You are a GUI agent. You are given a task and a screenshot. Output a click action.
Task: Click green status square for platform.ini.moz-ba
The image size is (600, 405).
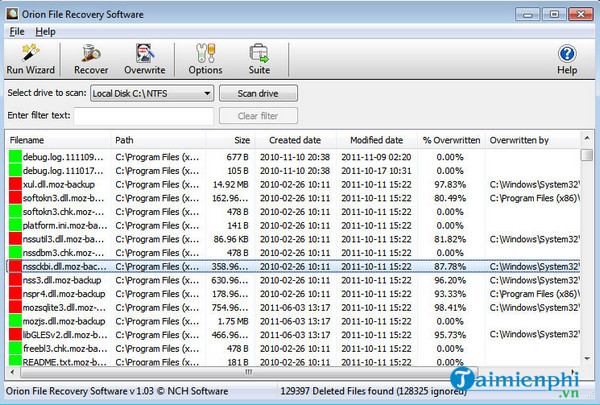(15, 225)
